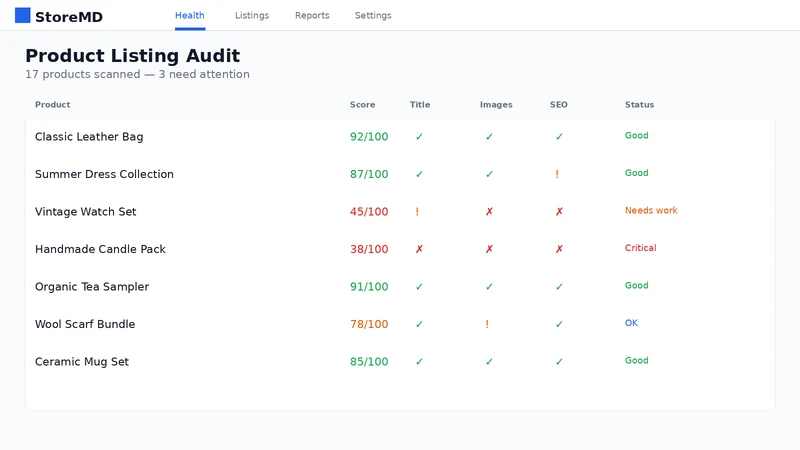Click the StoreMD blue square logo
Viewport: 800px width, 450px height.
pos(22,15)
